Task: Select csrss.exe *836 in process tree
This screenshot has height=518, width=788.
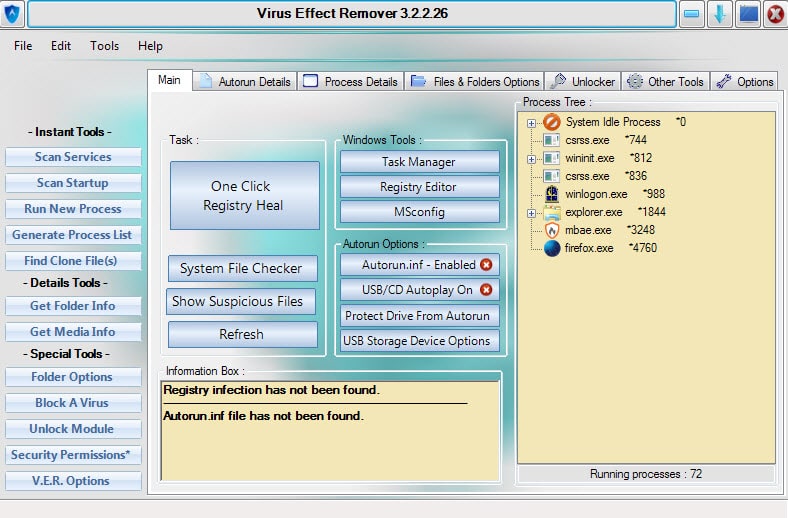Action: (x=586, y=176)
